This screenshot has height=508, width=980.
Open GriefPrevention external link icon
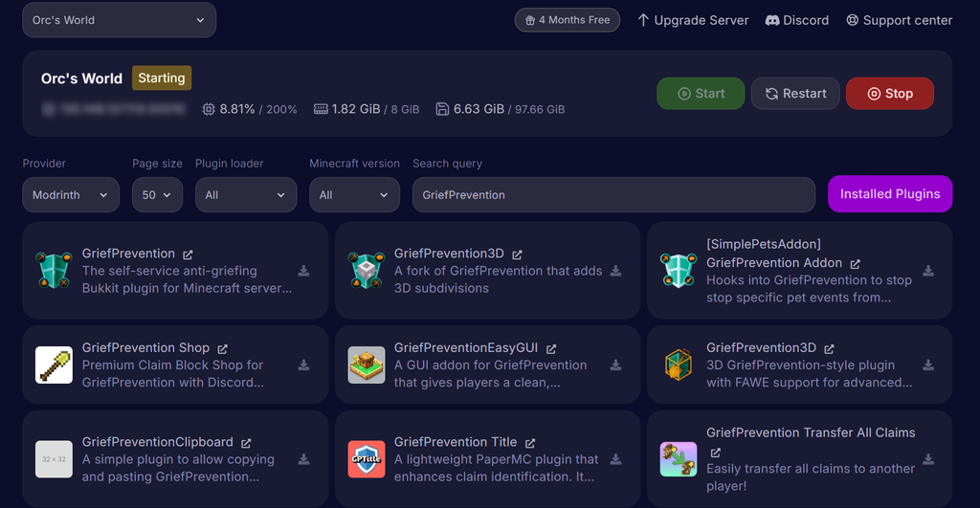point(188,254)
